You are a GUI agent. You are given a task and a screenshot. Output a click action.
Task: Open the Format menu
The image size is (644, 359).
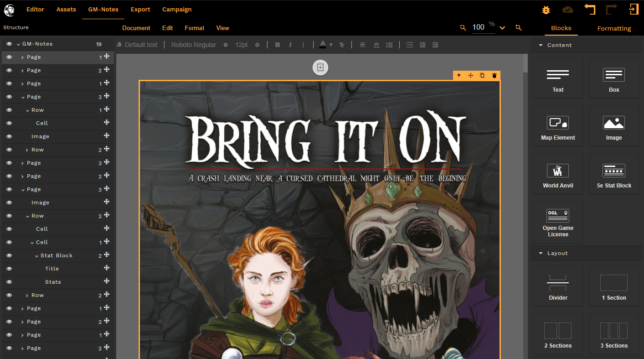pyautogui.click(x=195, y=28)
